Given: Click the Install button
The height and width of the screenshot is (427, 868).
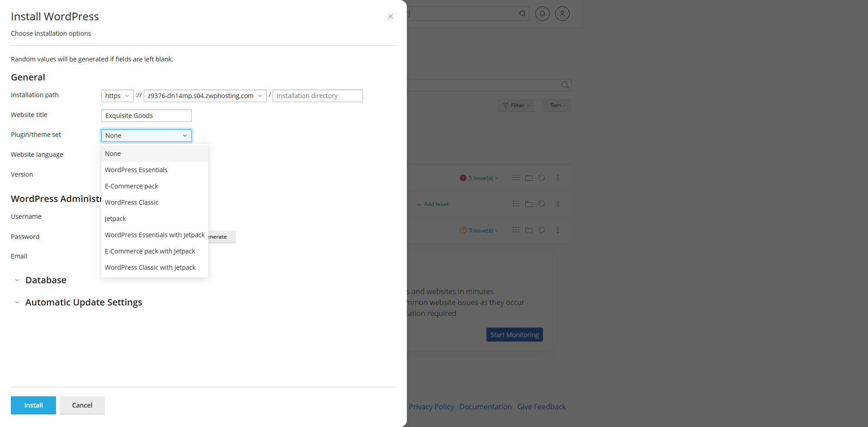Looking at the screenshot, I should click(x=33, y=405).
